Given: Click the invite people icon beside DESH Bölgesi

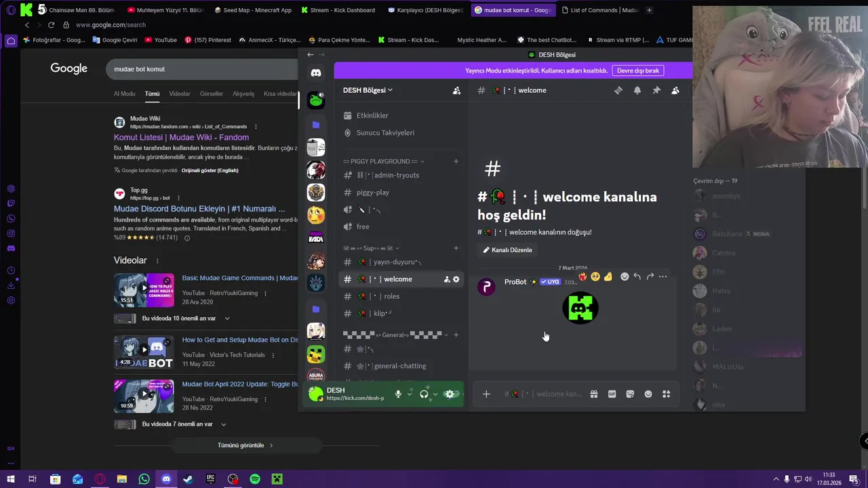Looking at the screenshot, I should point(456,90).
